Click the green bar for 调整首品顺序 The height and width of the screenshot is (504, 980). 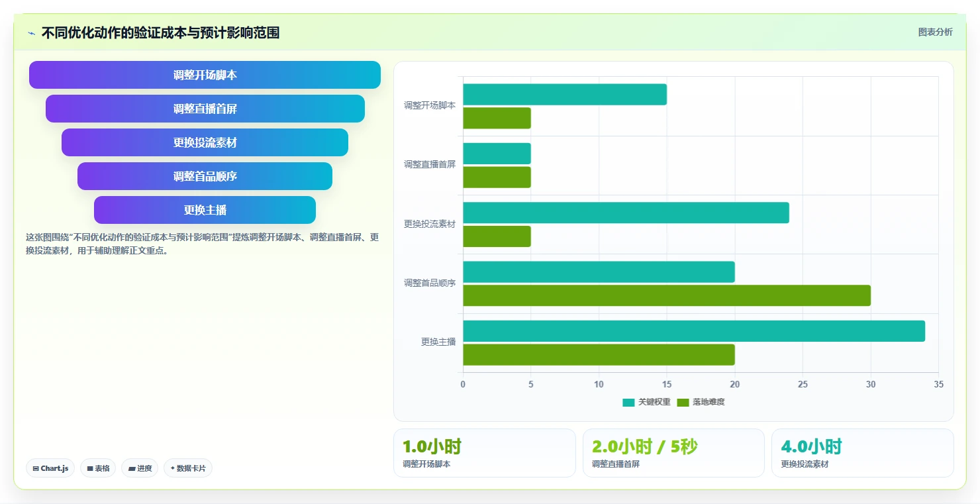click(667, 295)
